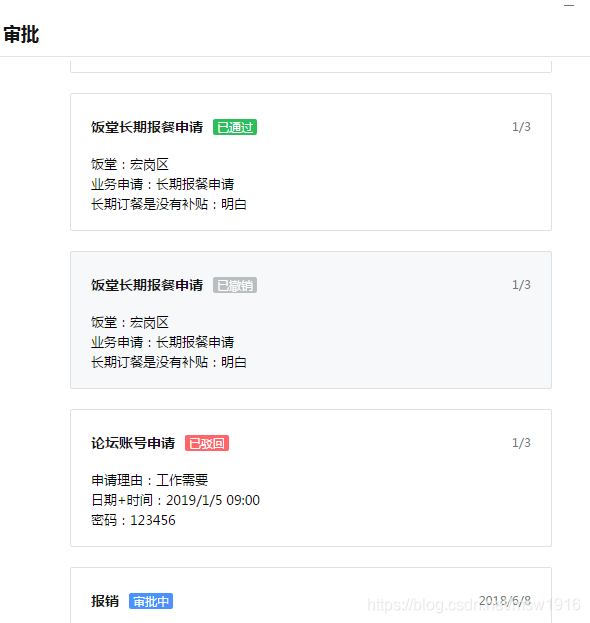Click 业务申请:长期报餐申请 in the 已通过 card
Screen dimensions: 590x623
(162, 184)
